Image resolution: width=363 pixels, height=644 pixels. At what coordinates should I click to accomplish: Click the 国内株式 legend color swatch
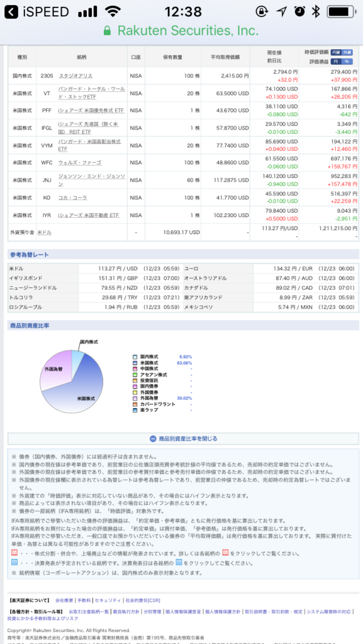135,357
